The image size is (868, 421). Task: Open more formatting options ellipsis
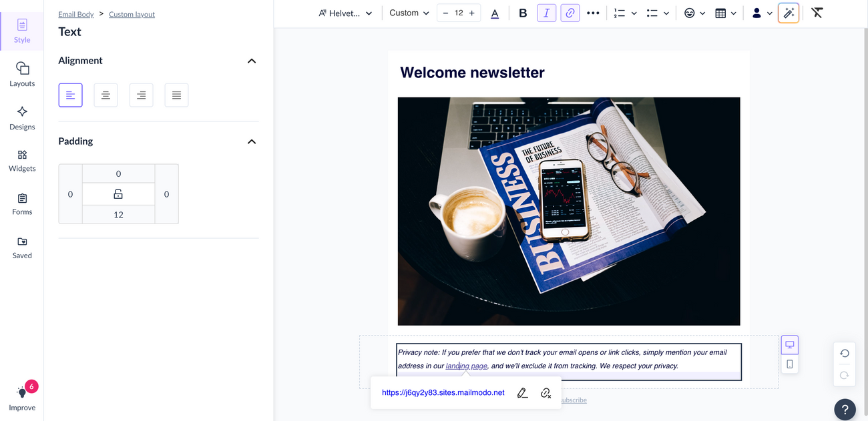point(593,13)
